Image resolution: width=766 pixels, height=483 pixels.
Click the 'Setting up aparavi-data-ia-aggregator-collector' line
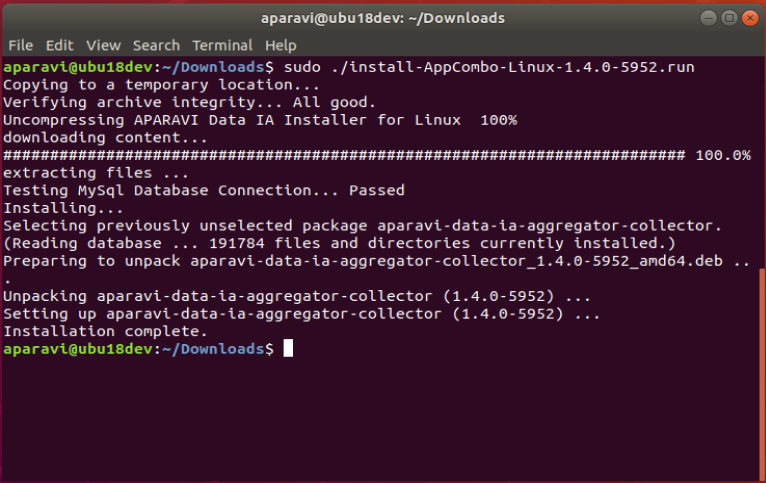tap(301, 314)
